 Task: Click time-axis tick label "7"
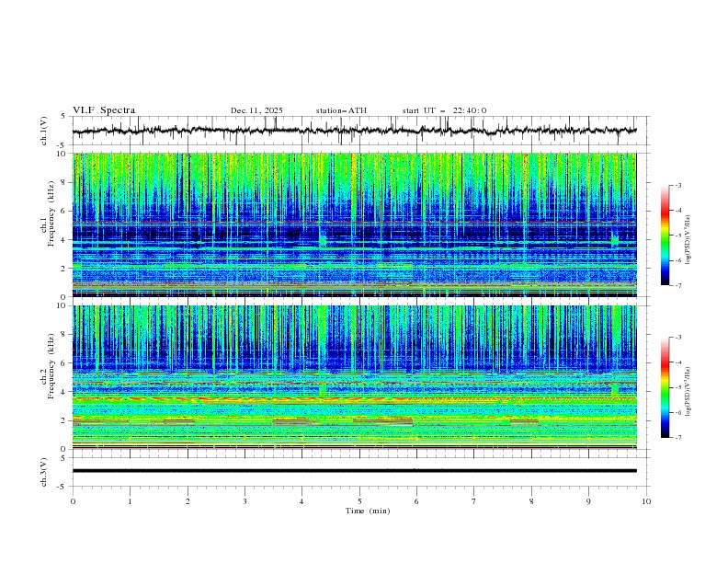pos(474,501)
